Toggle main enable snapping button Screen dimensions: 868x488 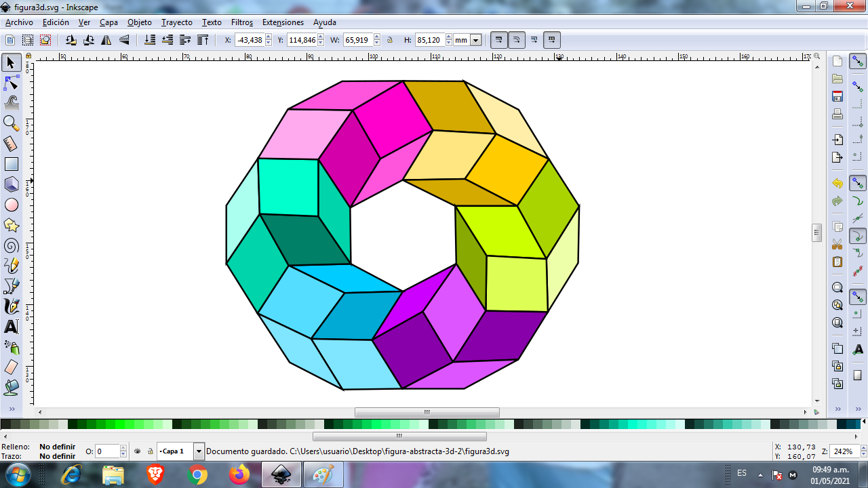858,62
